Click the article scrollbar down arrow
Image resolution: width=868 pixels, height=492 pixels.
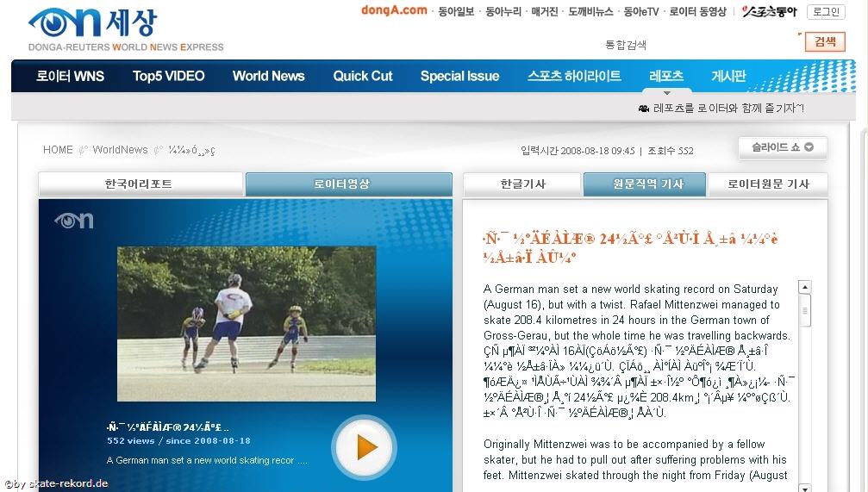pyautogui.click(x=805, y=487)
